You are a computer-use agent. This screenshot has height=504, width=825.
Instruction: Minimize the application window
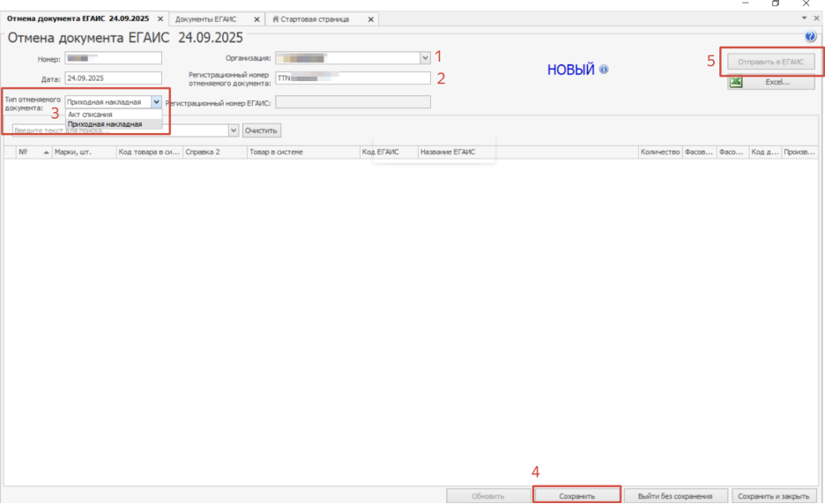tap(746, 4)
